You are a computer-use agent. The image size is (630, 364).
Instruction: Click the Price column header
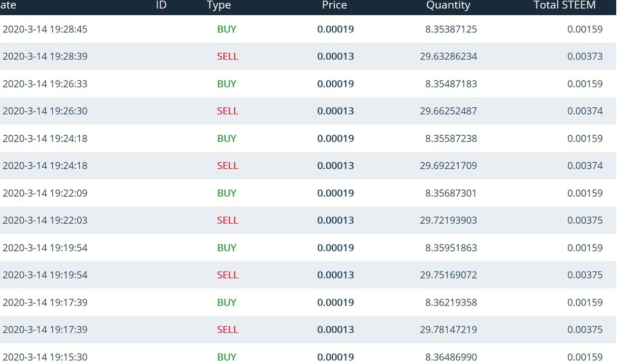click(x=335, y=5)
